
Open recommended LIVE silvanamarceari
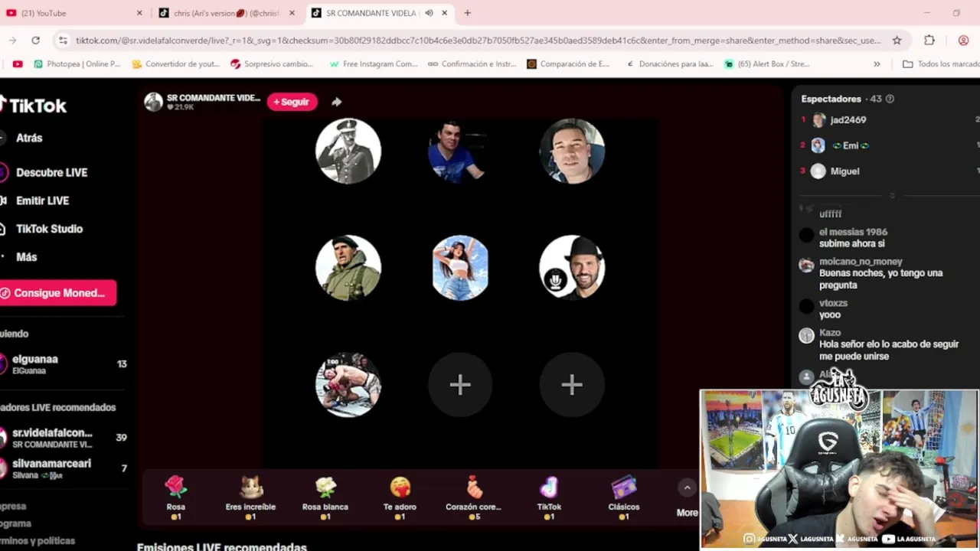(x=63, y=469)
